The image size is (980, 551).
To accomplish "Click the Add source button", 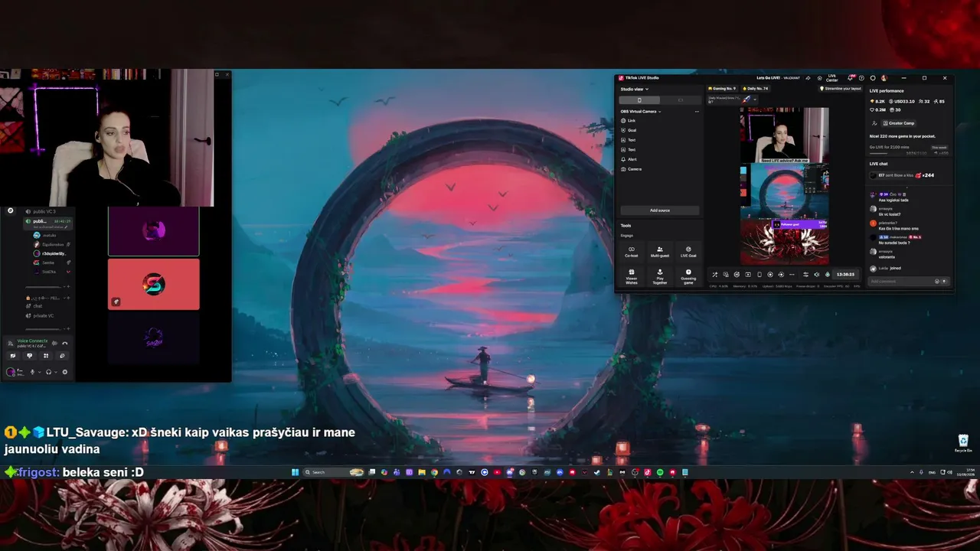I will point(660,210).
